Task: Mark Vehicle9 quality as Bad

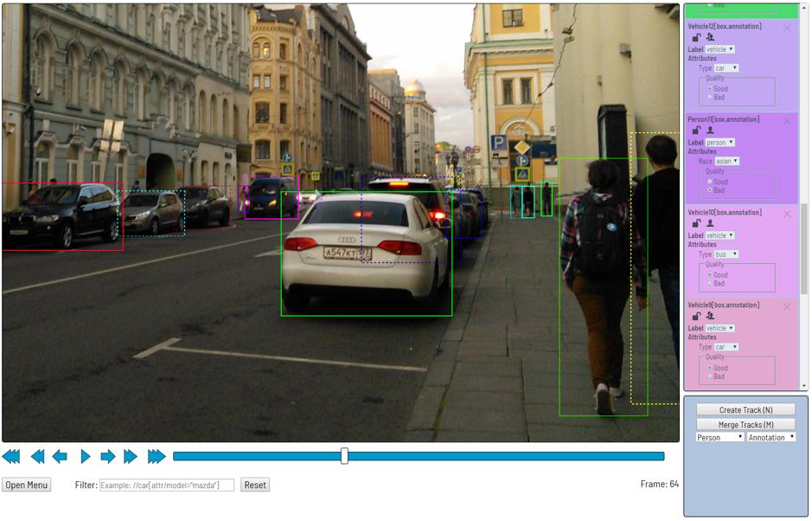Action: [711, 376]
